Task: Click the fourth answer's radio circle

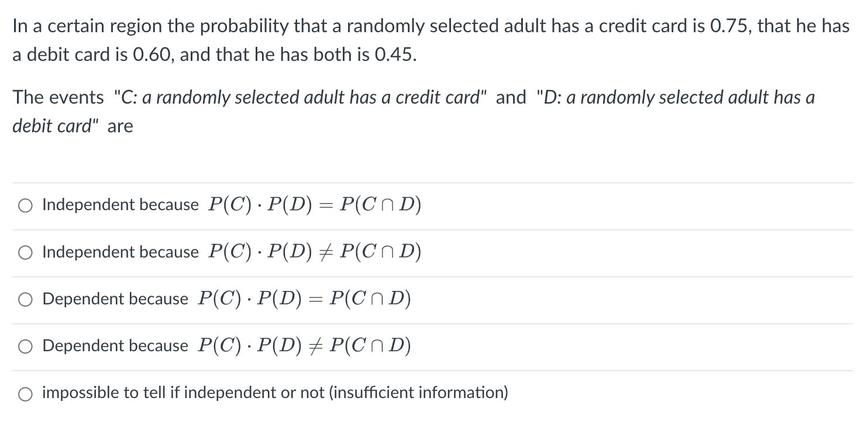Action: tap(25, 346)
